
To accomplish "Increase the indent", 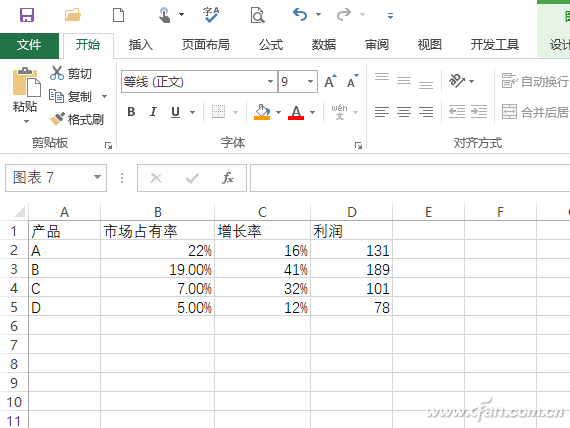I will pyautogui.click(x=479, y=112).
